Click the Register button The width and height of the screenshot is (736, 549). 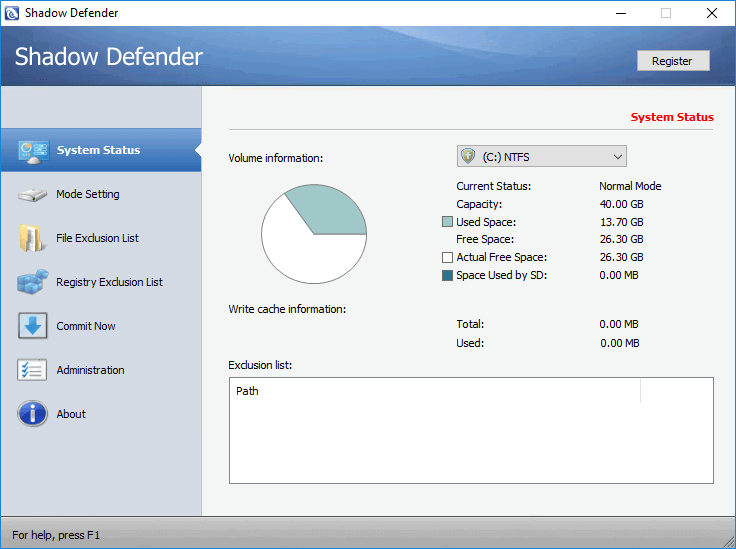click(673, 61)
